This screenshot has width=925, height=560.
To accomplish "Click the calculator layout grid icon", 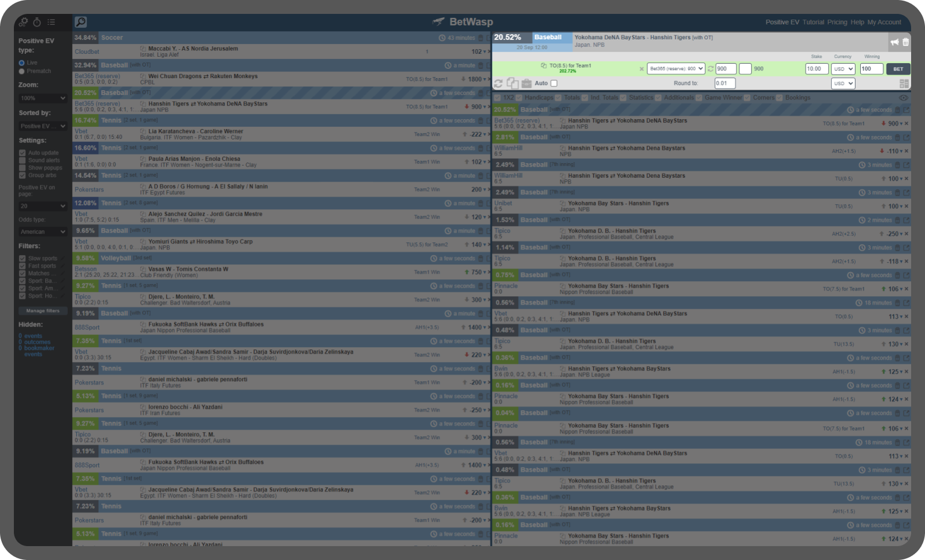I will pyautogui.click(x=904, y=84).
